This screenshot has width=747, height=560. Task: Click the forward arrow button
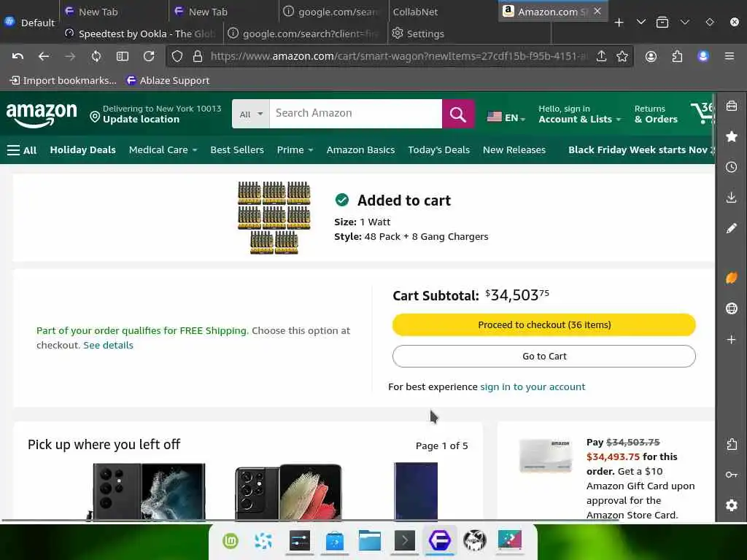click(70, 56)
